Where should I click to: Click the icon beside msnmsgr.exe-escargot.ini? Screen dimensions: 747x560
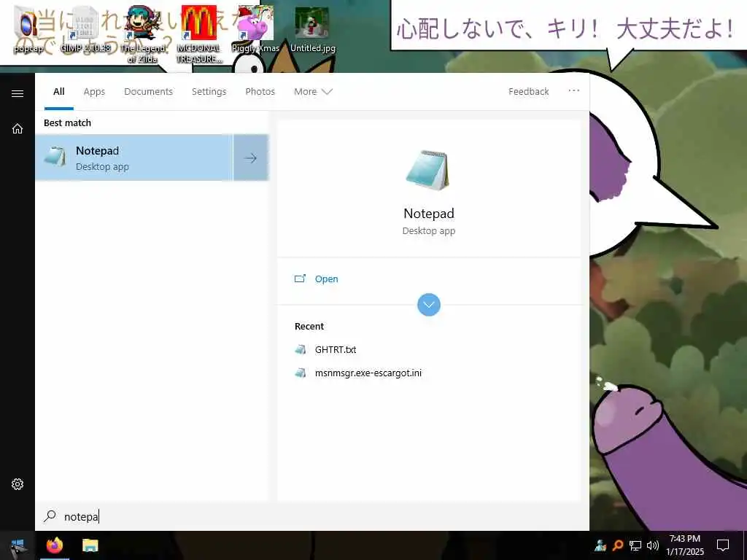300,373
